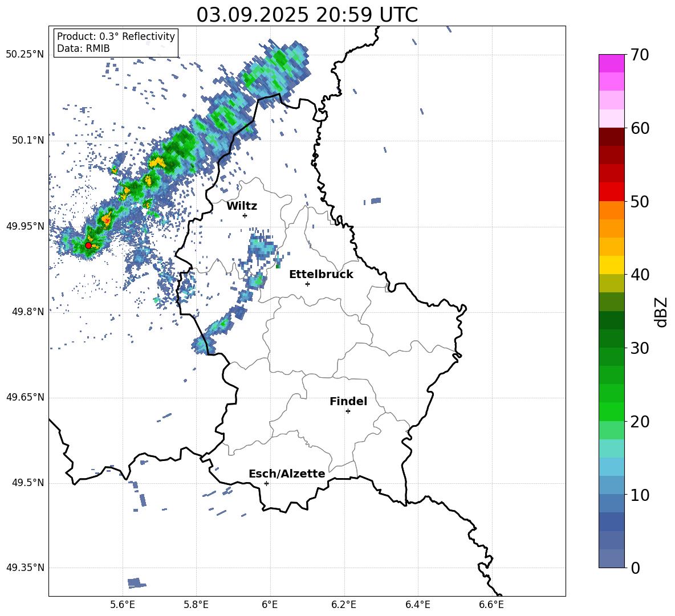Viewport: 675px width, 616px height.
Task: Click the red dot radar location marker
Action: click(x=88, y=245)
